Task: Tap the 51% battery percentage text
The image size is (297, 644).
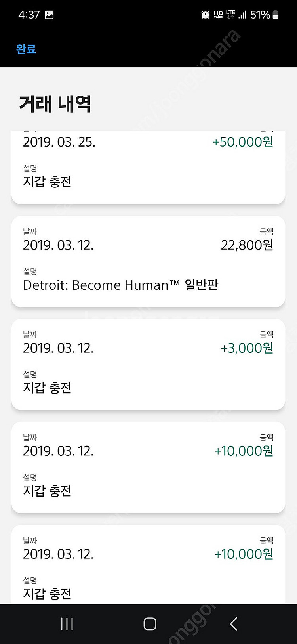Action: click(260, 15)
